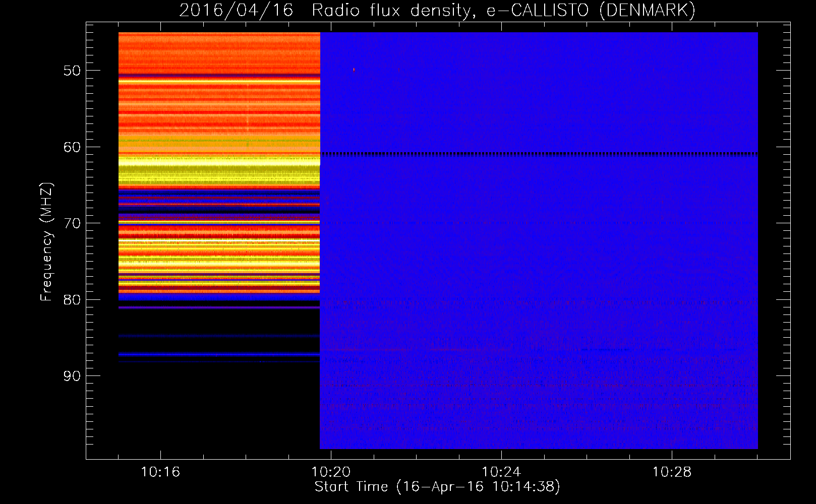Click the 90 frequency tick label
The height and width of the screenshot is (504, 816).
coord(72,376)
